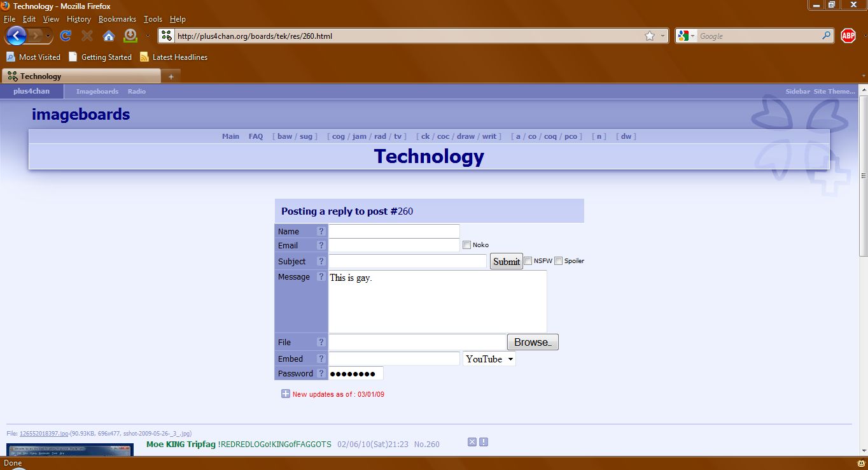Enable the Noko checkbox

pyautogui.click(x=466, y=245)
